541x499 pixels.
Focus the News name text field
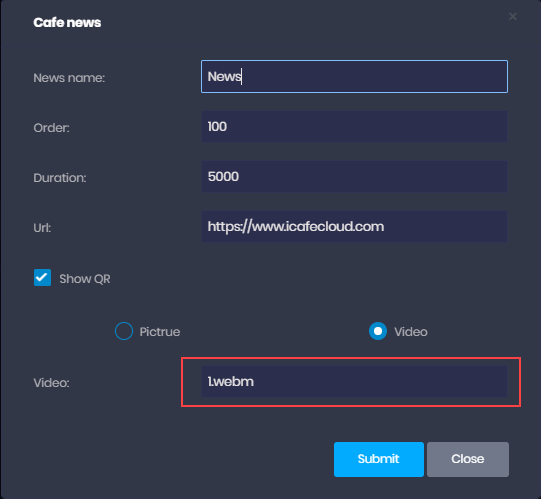354,76
